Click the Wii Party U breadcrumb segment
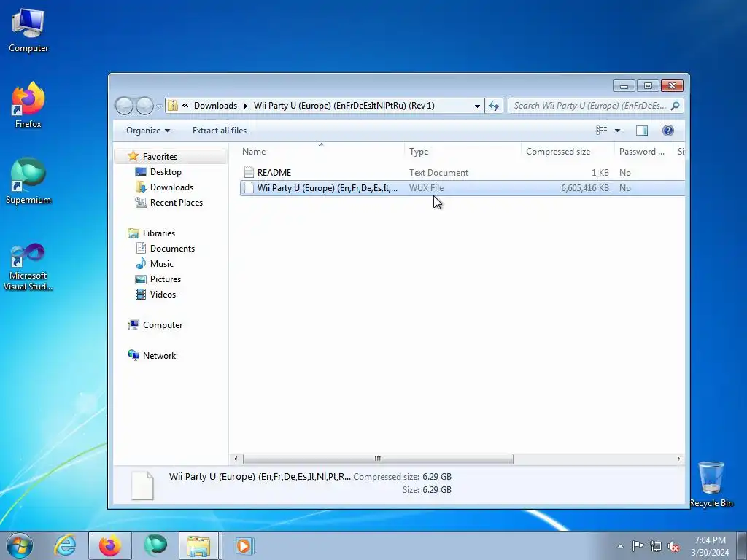Image resolution: width=747 pixels, height=560 pixels. click(x=344, y=106)
